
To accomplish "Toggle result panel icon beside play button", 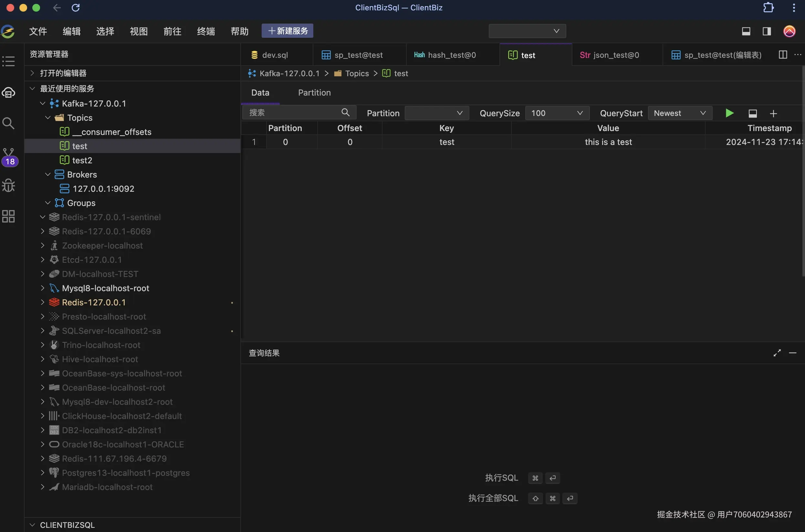I will point(752,113).
